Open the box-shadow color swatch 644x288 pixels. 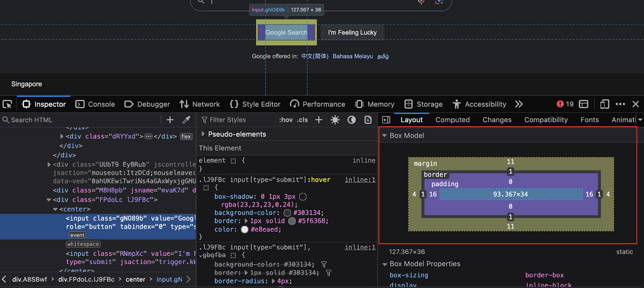coord(303,196)
